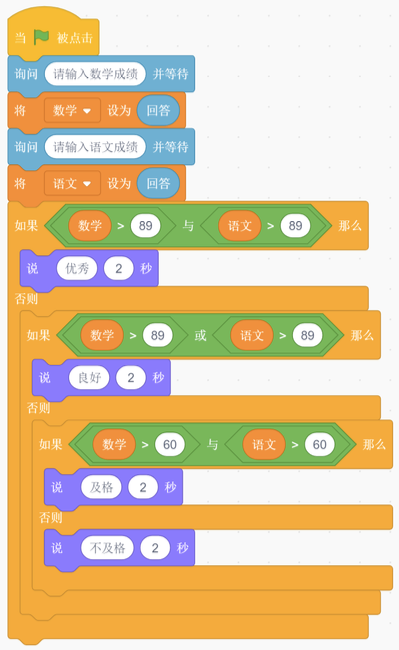
Task: Click the 优秀 text field in say block
Action: 77,269
